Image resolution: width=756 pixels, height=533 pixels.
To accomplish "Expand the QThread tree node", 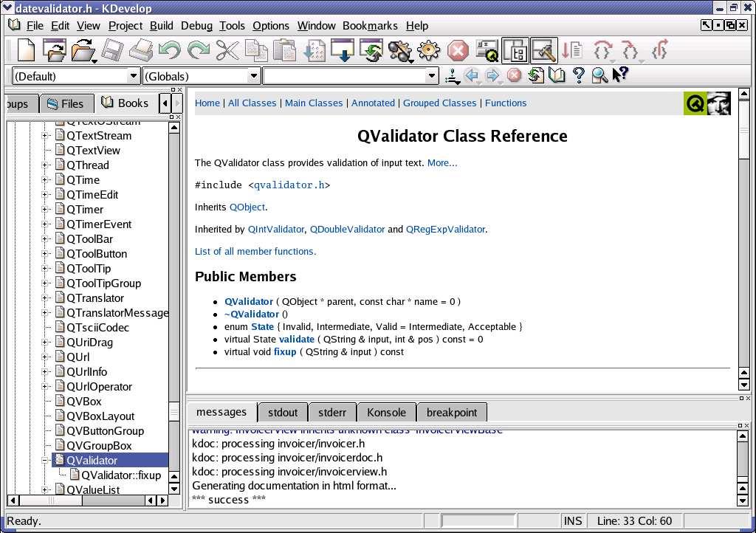I will 44,165.
